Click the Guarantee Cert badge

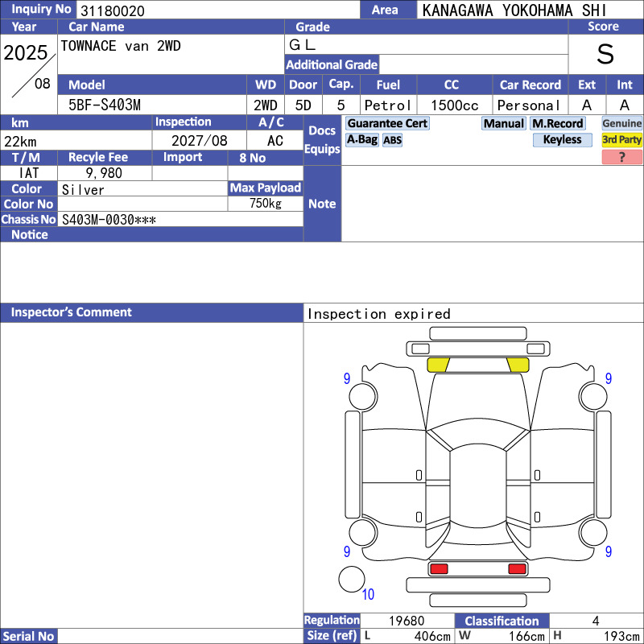(x=387, y=123)
